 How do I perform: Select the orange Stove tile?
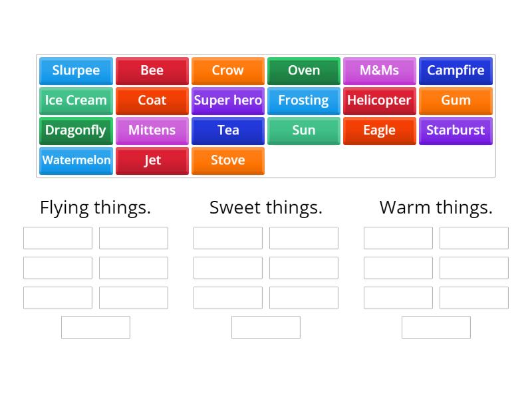pos(227,160)
